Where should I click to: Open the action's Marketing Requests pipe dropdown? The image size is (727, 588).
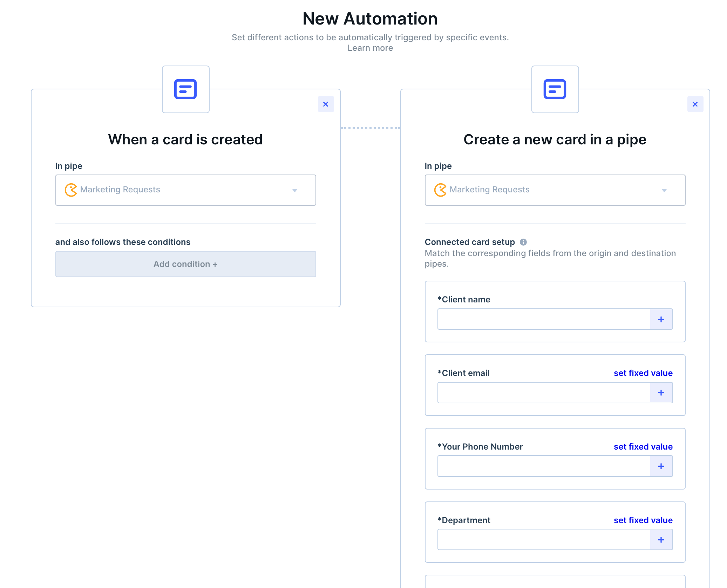tap(555, 190)
